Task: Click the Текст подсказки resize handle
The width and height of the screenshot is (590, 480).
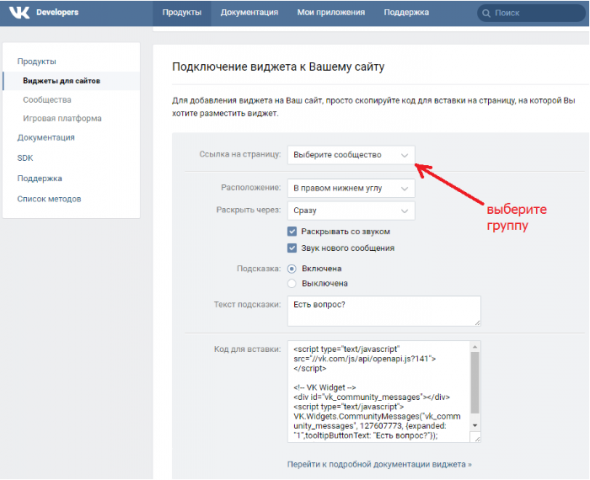Action: (x=477, y=322)
